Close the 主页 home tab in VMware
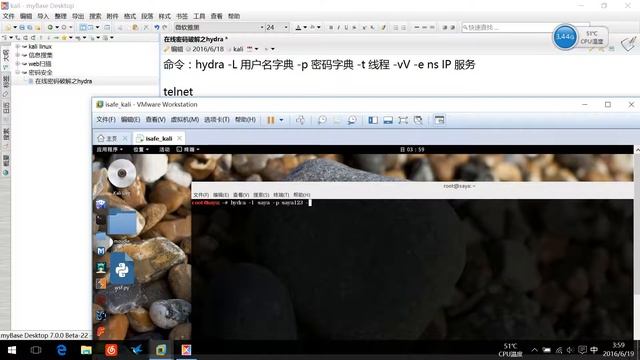The height and width of the screenshot is (360, 640). coord(125,138)
